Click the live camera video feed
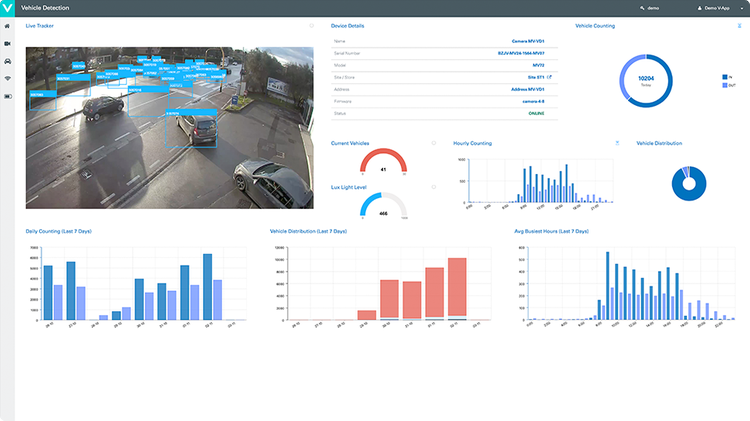The image size is (750, 421). tap(170, 128)
